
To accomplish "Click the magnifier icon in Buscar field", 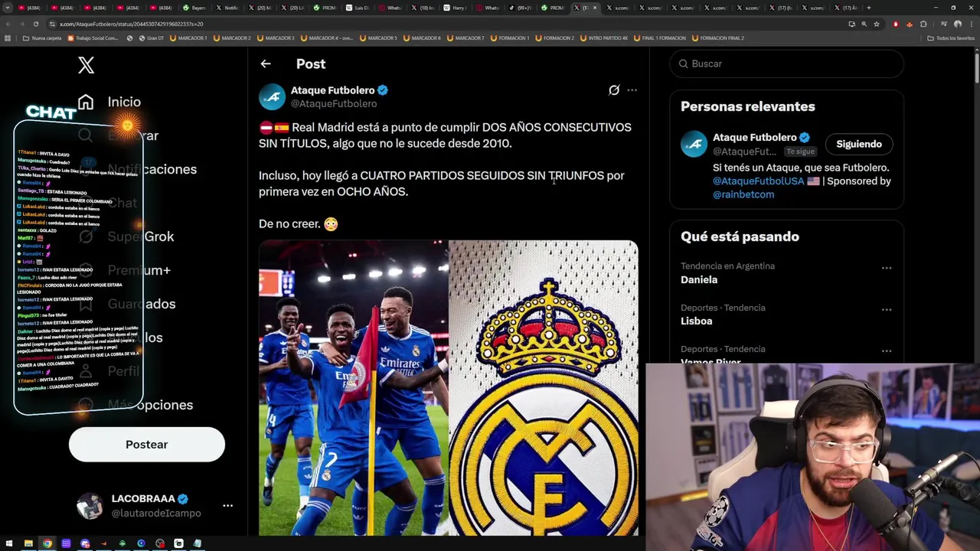I will click(683, 64).
